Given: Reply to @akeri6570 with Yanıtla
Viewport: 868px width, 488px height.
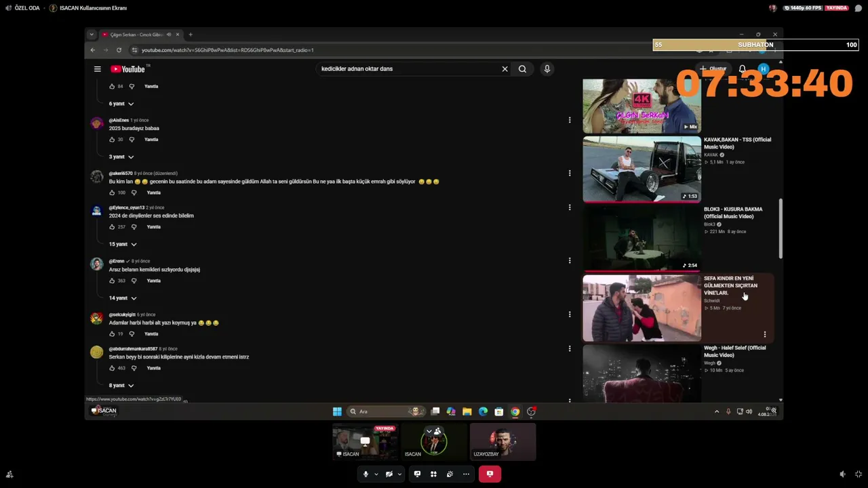Looking at the screenshot, I should pos(154,192).
